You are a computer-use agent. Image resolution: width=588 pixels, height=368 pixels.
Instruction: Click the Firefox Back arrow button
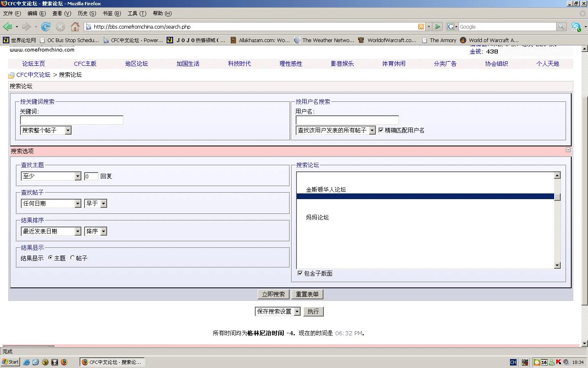(7, 27)
